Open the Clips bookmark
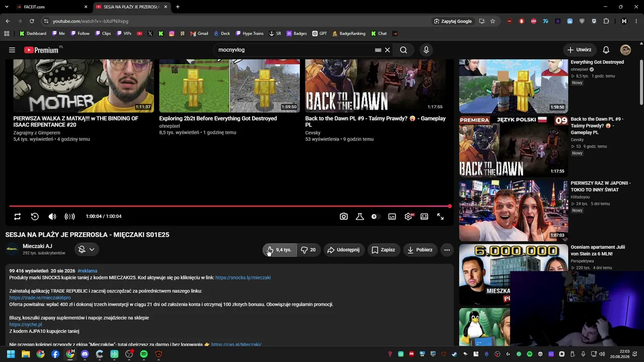Viewport: 644px width, 362px height. point(103,34)
